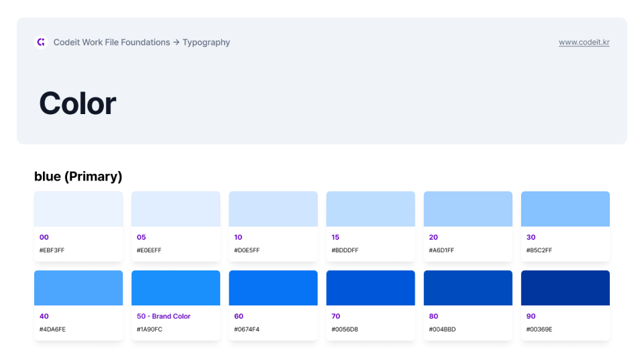Screen dimensions: 644x349
Task: Select the darkest blue 90 swatch
Action: (565, 288)
